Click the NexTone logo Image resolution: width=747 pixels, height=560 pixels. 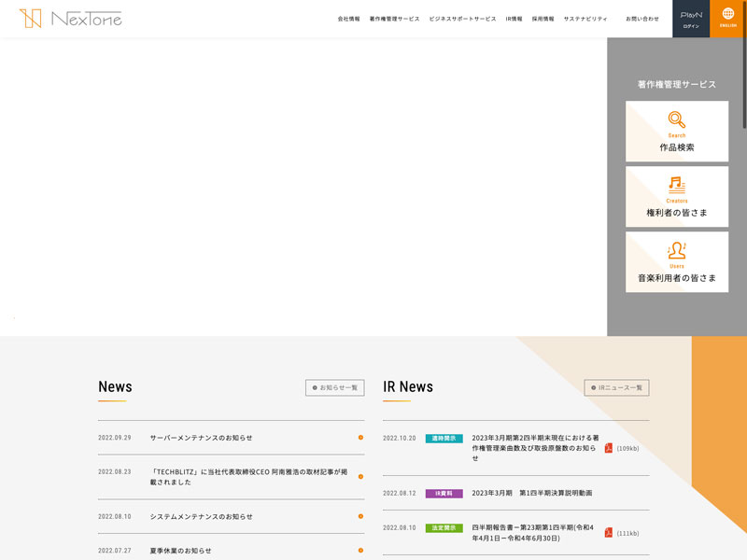pos(70,19)
